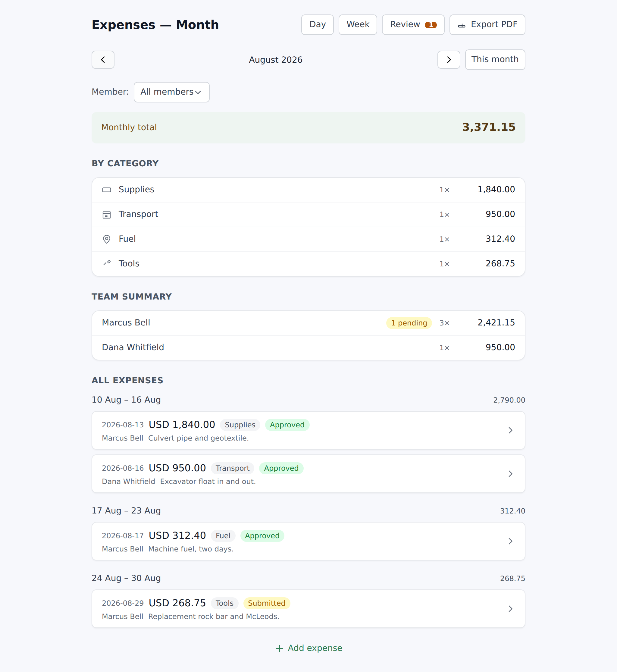Screen dimensions: 617x672
Task: Click the download icon in Export PDF
Action: click(462, 25)
